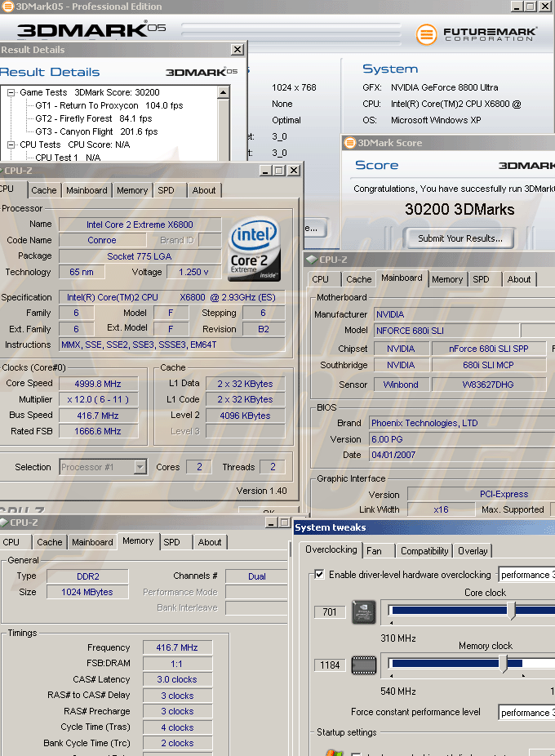This screenshot has width=555, height=756.
Task: Click the Core Speed value 4999.8 MHz
Action: tap(99, 384)
